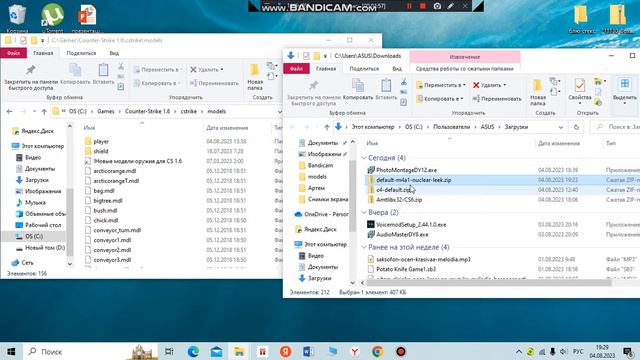Image resolution: width=640 pixels, height=360 pixels.
Task: Switch to Поделиться tab in models window
Action: (x=81, y=53)
